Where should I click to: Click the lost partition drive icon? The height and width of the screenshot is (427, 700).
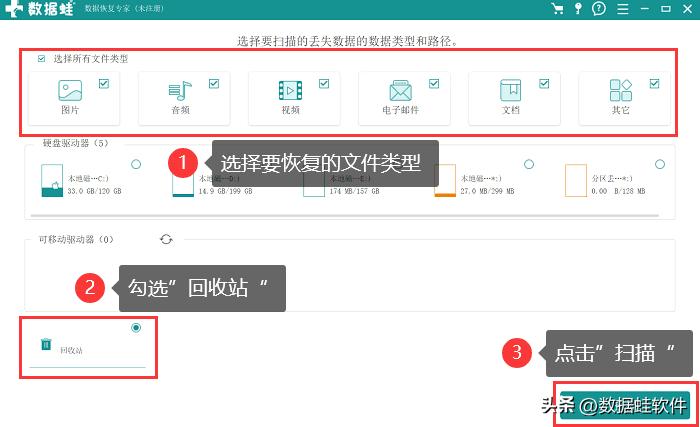pyautogui.click(x=576, y=180)
